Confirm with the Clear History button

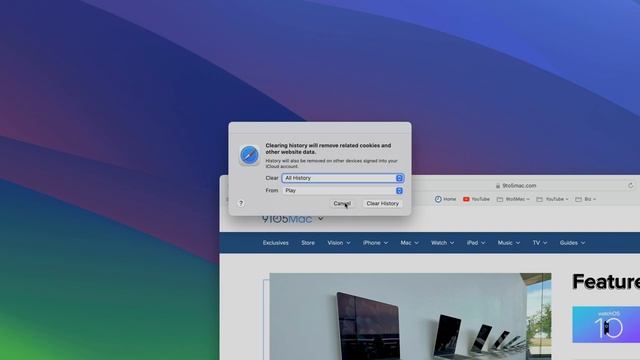point(382,203)
